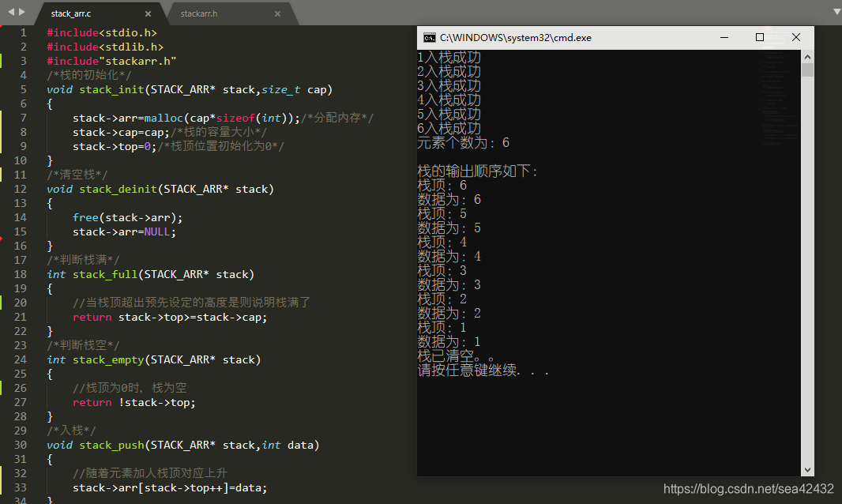The image size is (842, 504).
Task: Click line number 12 in gutter
Action: point(20,189)
